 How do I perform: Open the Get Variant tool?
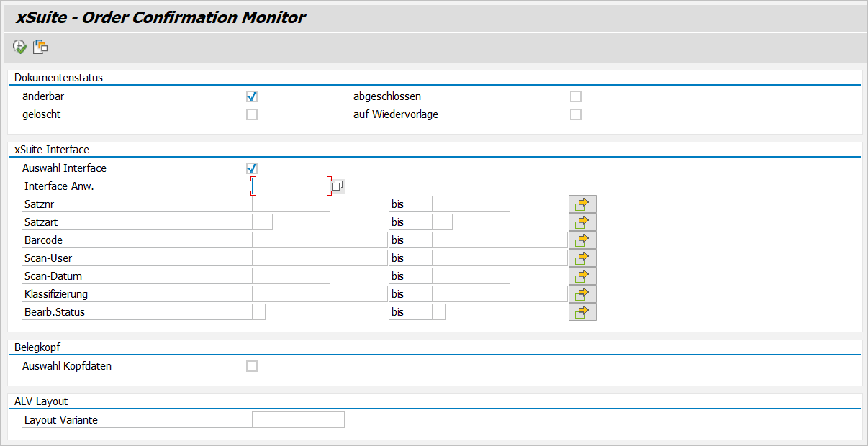40,46
